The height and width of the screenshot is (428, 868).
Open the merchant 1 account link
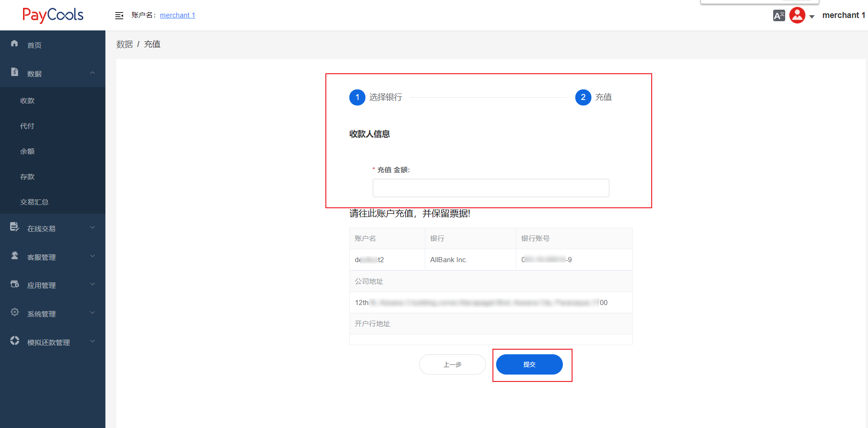tap(178, 15)
